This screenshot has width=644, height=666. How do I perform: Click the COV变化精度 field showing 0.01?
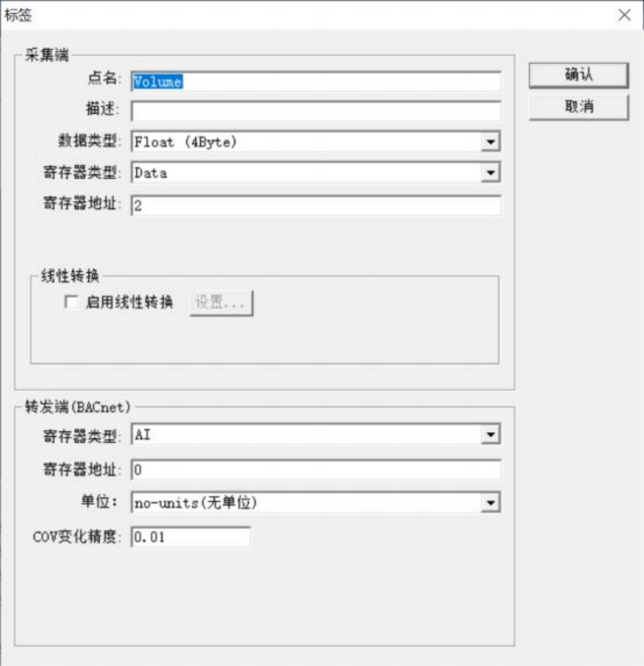[x=191, y=537]
